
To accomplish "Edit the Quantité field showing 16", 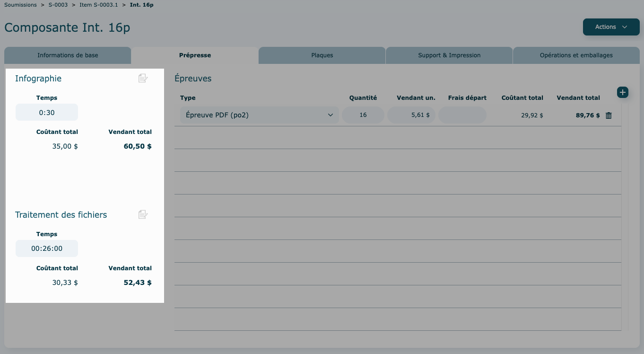I will pyautogui.click(x=363, y=115).
